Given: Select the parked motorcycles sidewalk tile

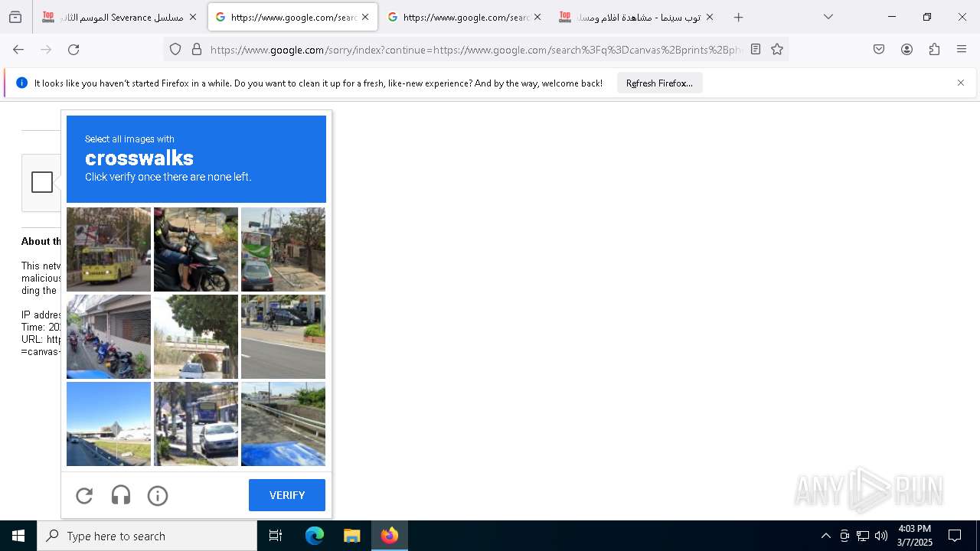Looking at the screenshot, I should click(109, 337).
